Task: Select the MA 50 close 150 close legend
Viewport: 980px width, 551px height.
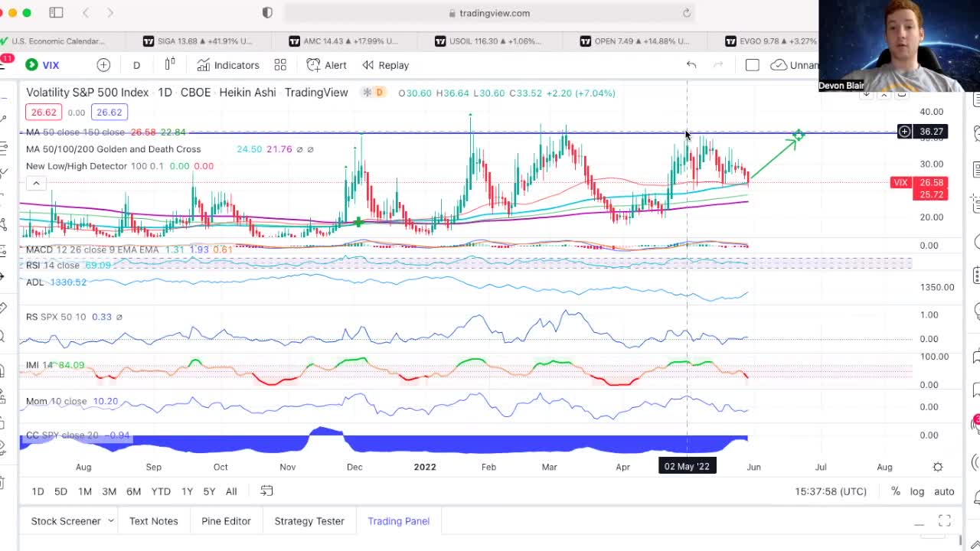Action: tap(75, 132)
